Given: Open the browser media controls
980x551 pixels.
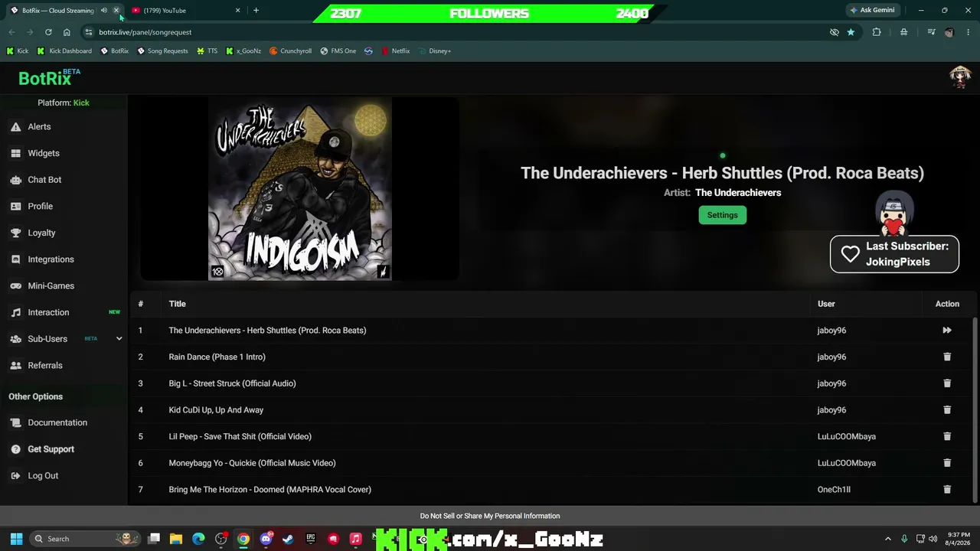Looking at the screenshot, I should 931,32.
